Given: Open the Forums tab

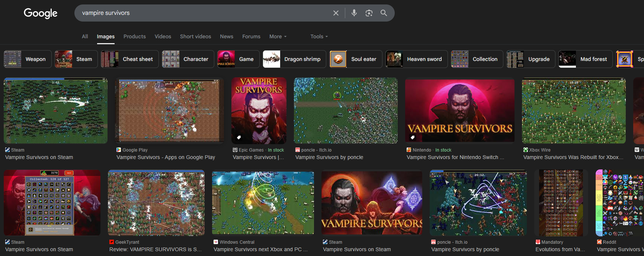Looking at the screenshot, I should (251, 36).
